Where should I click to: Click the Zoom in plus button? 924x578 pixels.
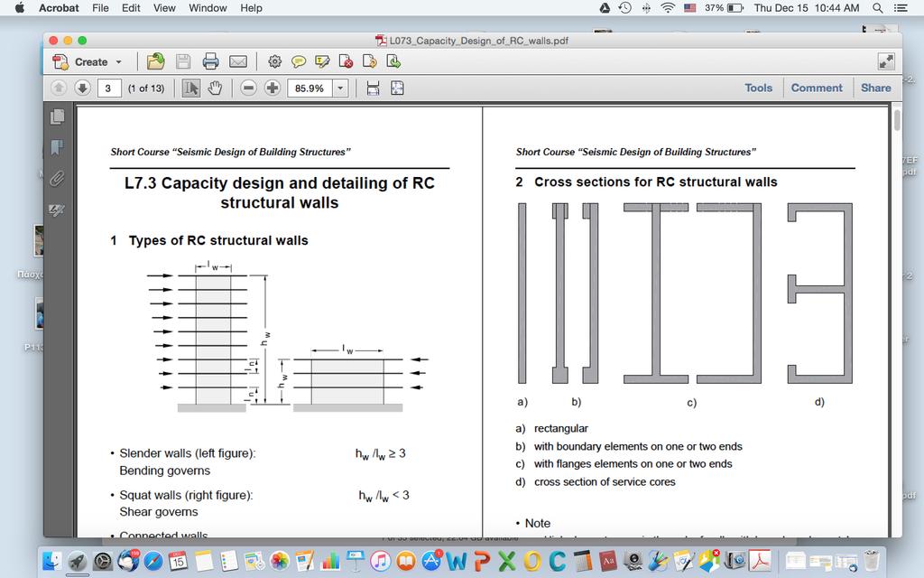click(x=273, y=88)
